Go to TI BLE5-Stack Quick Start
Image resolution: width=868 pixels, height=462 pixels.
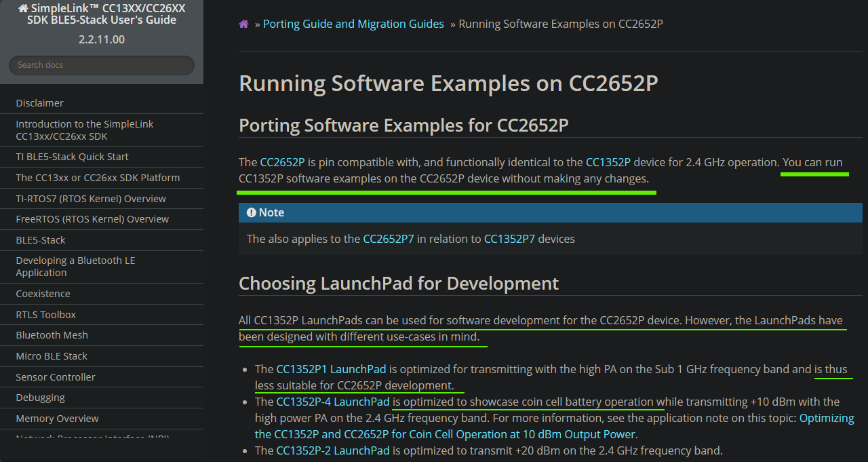click(102, 157)
